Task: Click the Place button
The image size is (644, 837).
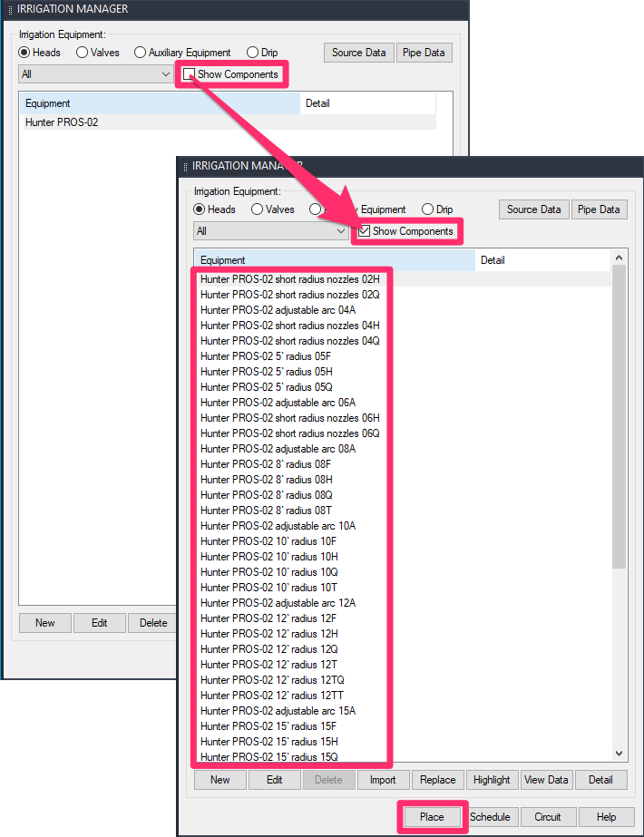Action: point(432,817)
